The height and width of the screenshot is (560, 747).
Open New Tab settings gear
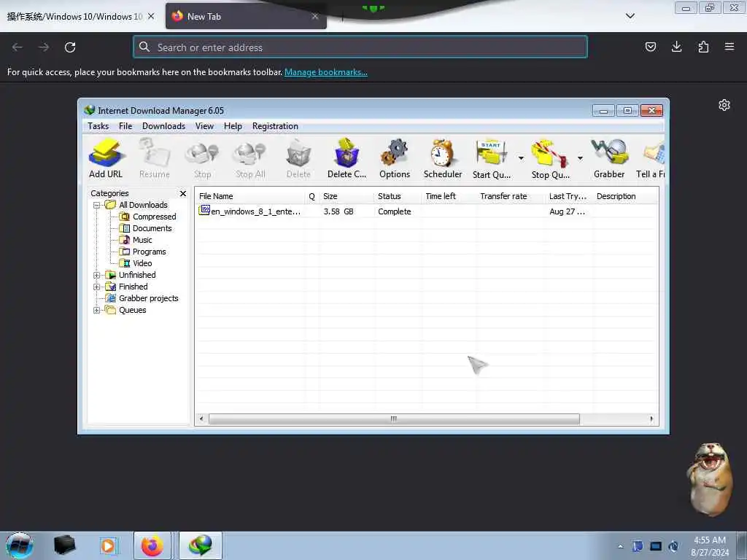(724, 105)
